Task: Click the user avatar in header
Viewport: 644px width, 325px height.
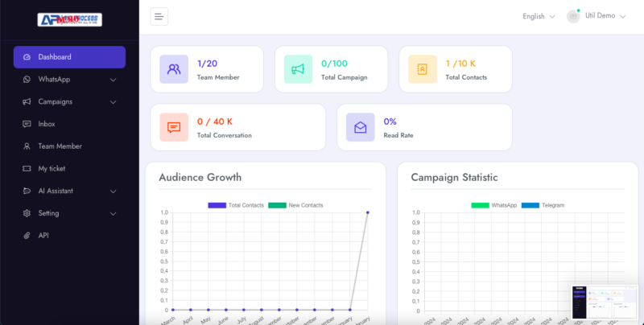Action: coord(573,16)
